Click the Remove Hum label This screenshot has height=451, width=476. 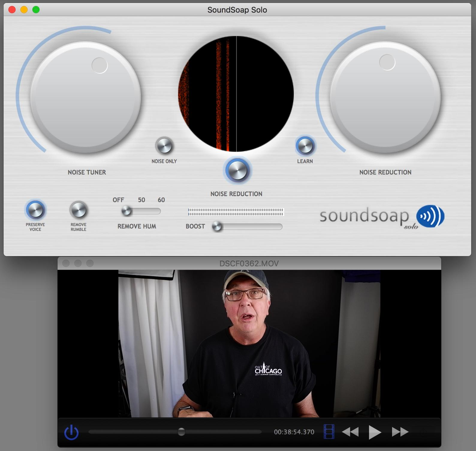[x=137, y=226]
